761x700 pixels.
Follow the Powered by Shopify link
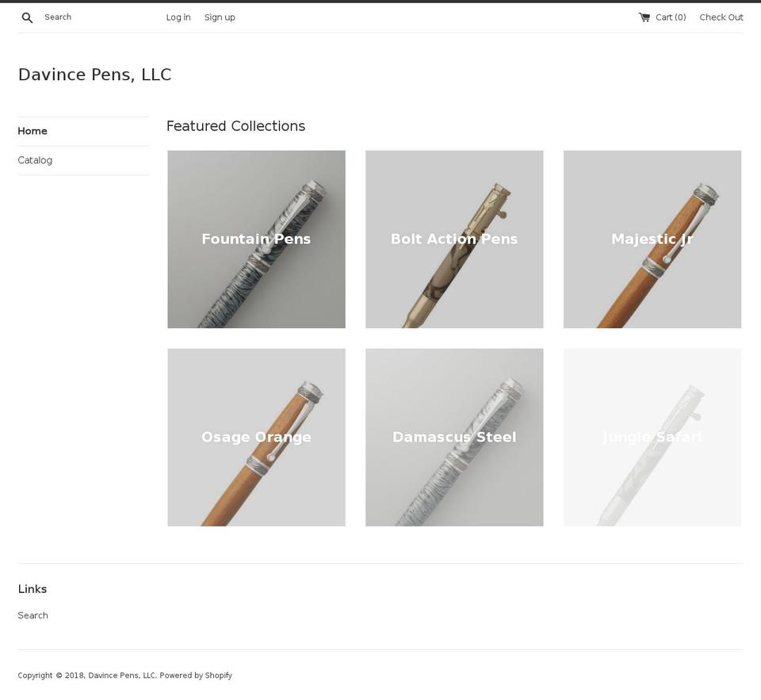point(196,675)
